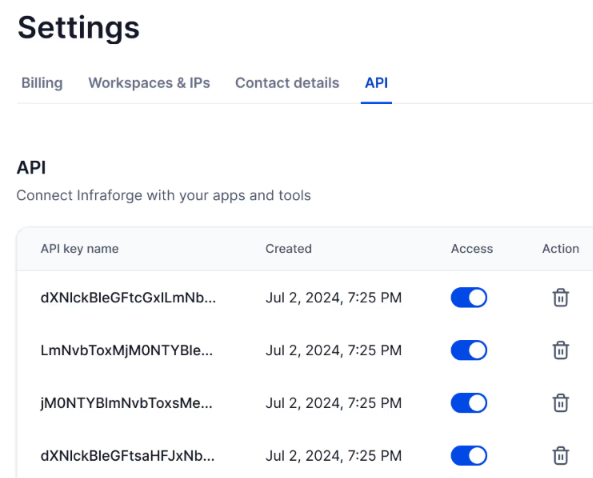The height and width of the screenshot is (478, 593).
Task: Toggle access for LmNvbToxMjM0NTYBle... key
Action: pos(469,350)
